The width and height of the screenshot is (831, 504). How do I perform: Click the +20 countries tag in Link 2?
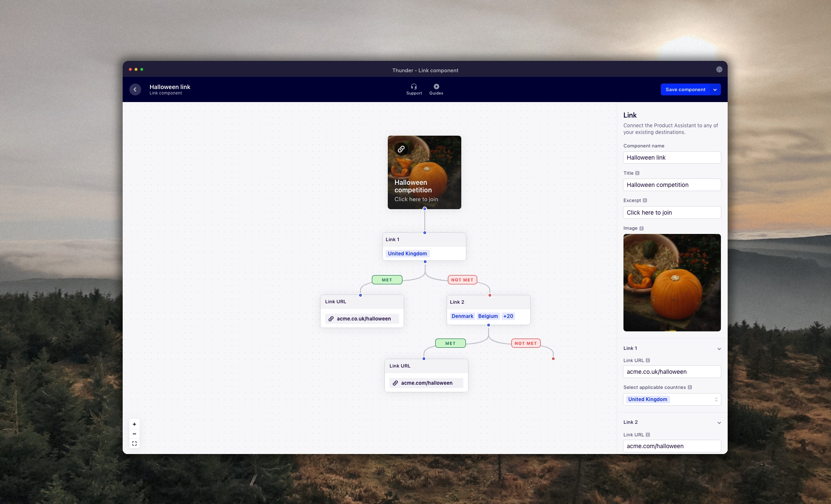[x=508, y=316]
